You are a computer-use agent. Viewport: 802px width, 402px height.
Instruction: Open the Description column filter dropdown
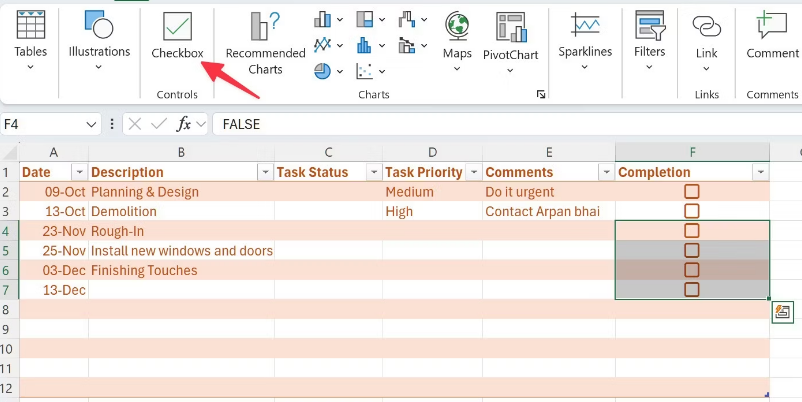[265, 172]
